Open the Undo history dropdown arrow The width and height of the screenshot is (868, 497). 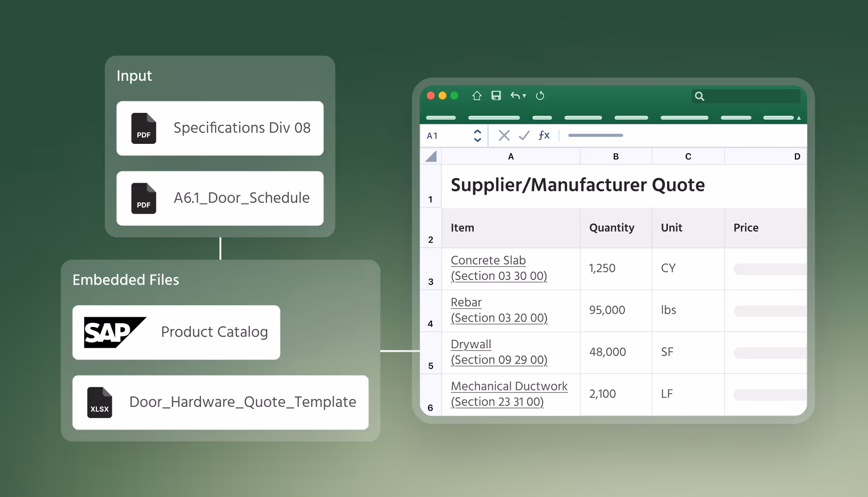coord(524,96)
